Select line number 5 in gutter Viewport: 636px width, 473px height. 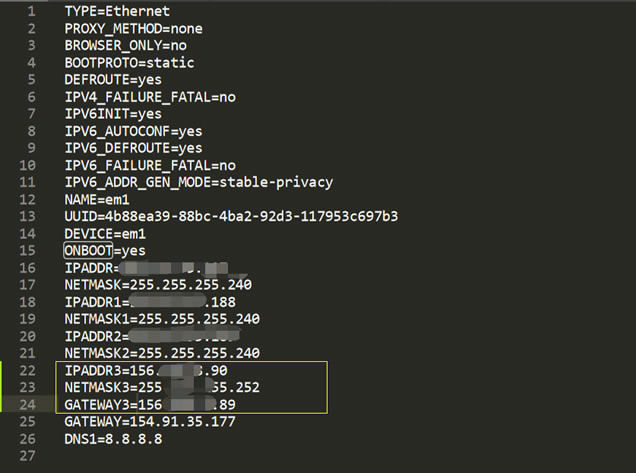pyautogui.click(x=31, y=80)
